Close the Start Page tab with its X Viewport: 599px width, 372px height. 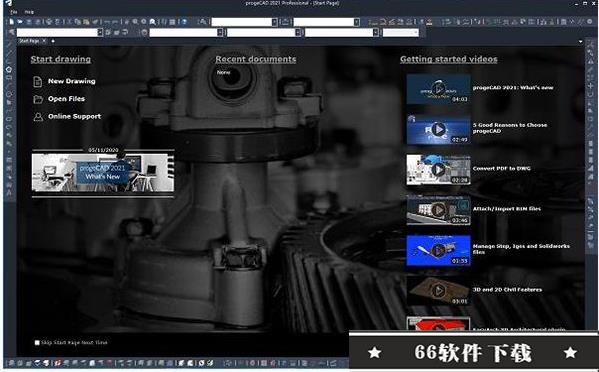click(44, 41)
